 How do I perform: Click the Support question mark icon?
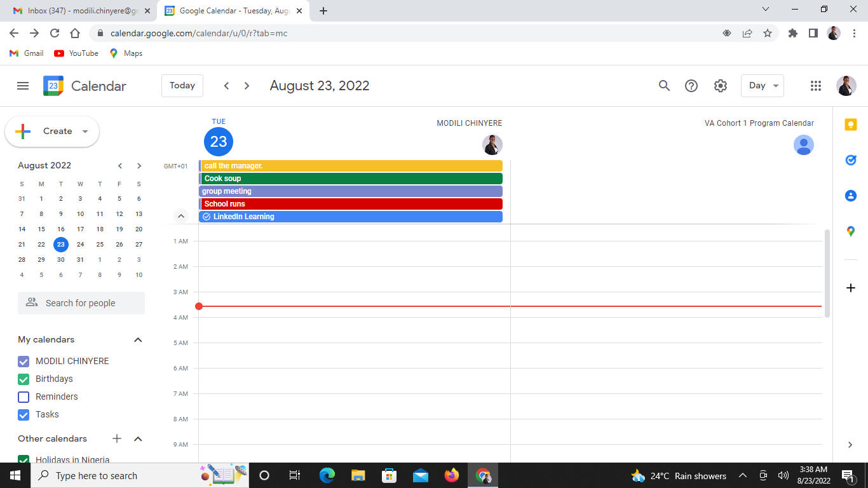coord(691,86)
